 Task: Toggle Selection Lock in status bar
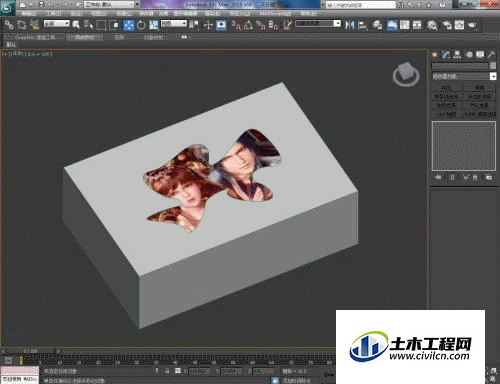tap(167, 371)
